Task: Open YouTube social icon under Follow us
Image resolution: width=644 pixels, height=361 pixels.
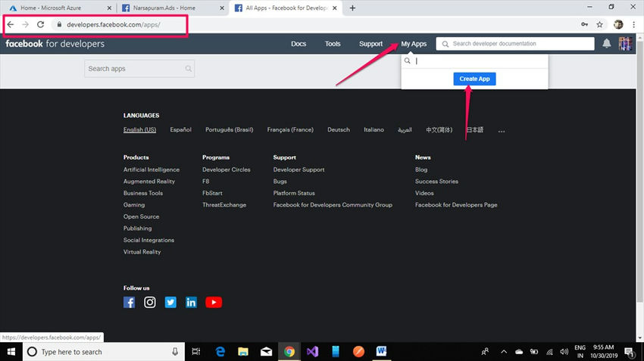Action: click(x=214, y=302)
